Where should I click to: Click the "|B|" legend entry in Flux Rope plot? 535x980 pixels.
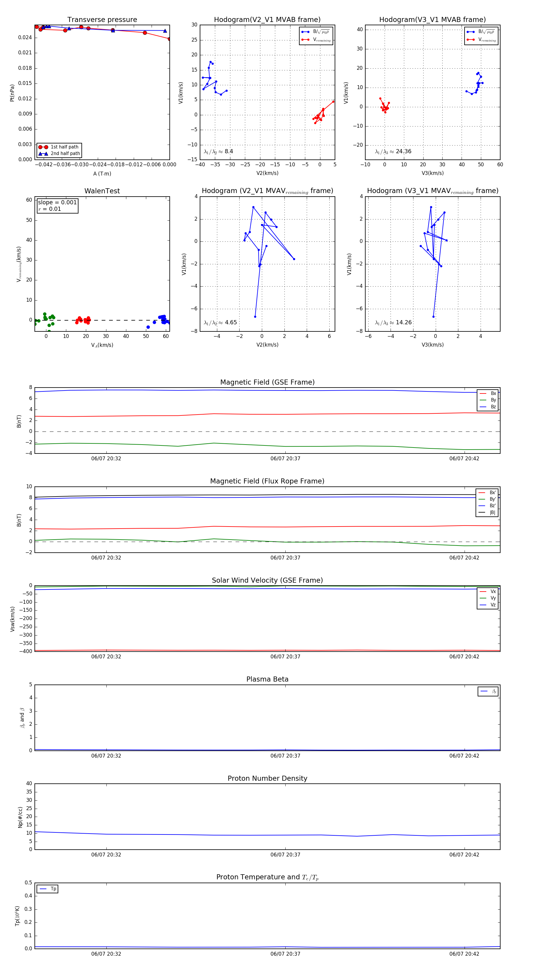[x=487, y=513]
